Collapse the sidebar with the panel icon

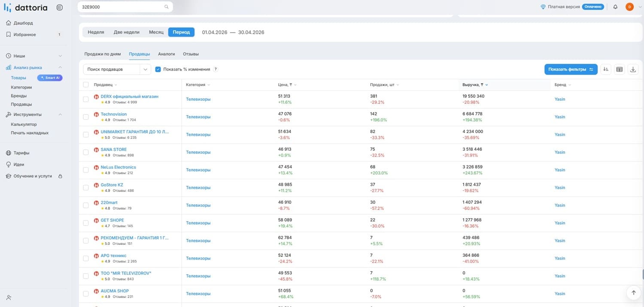pyautogui.click(x=59, y=7)
